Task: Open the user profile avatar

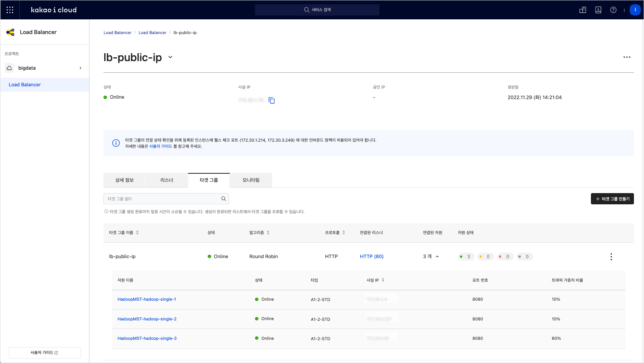Action: (x=635, y=10)
